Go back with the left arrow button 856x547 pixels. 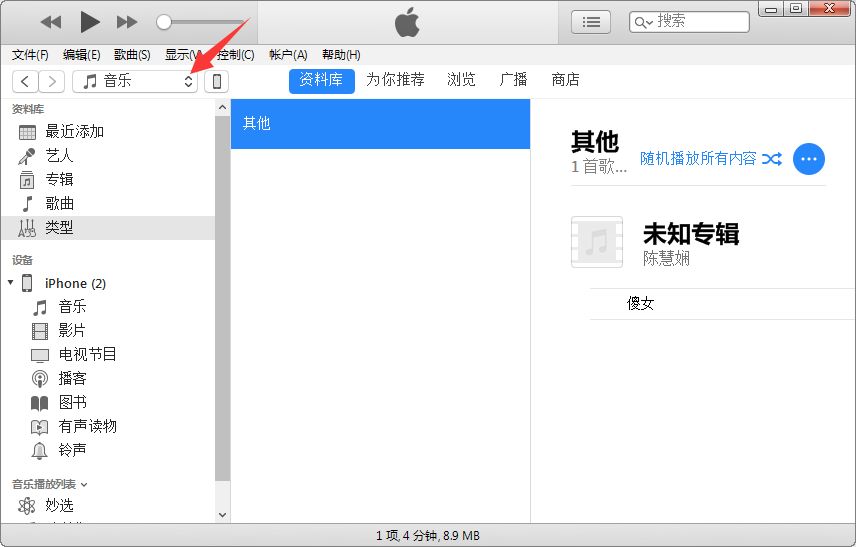[25, 81]
